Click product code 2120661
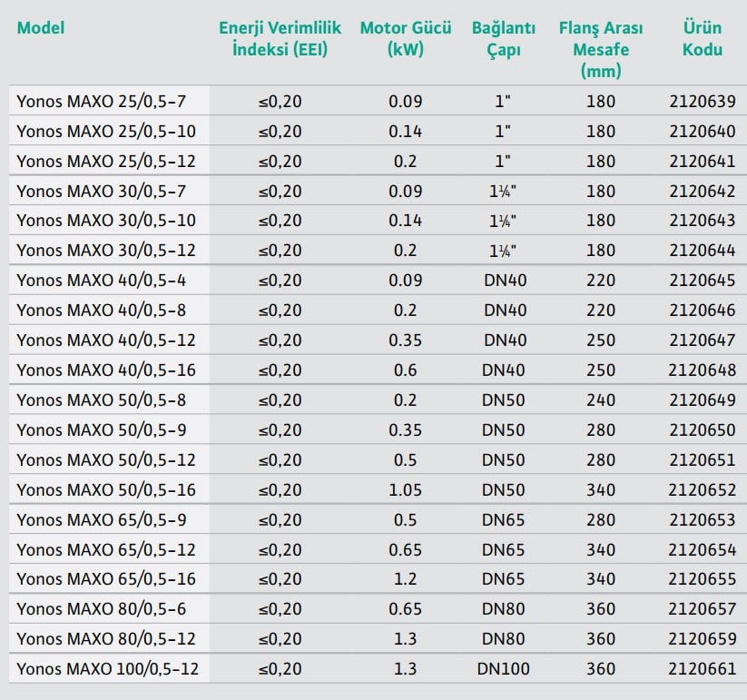Viewport: 747px width, 700px height. (703, 668)
